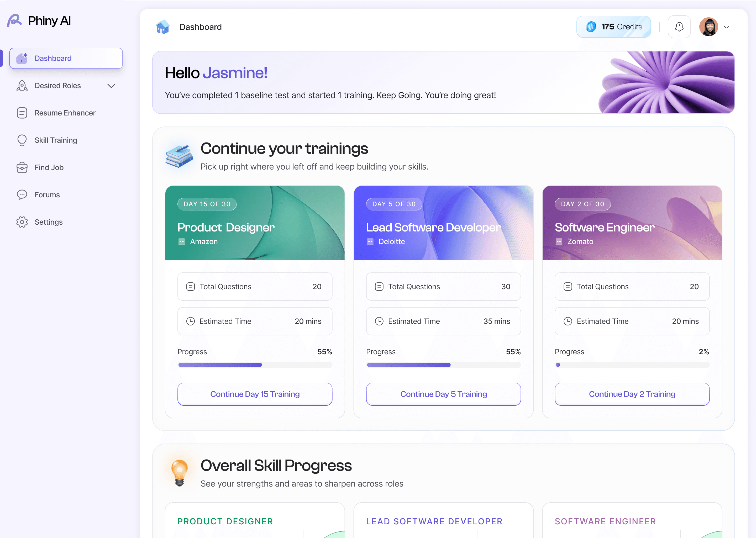The height and width of the screenshot is (538, 756).
Task: Click the Resume Enhancer document icon
Action: pos(22,113)
